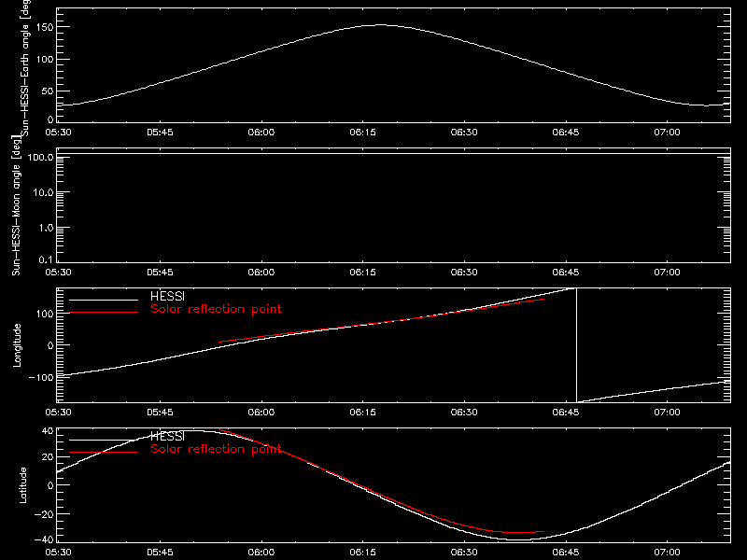The height and width of the screenshot is (560, 747).
Task: Click the 100.0 tick on Moon angle axis
Action: point(40,157)
